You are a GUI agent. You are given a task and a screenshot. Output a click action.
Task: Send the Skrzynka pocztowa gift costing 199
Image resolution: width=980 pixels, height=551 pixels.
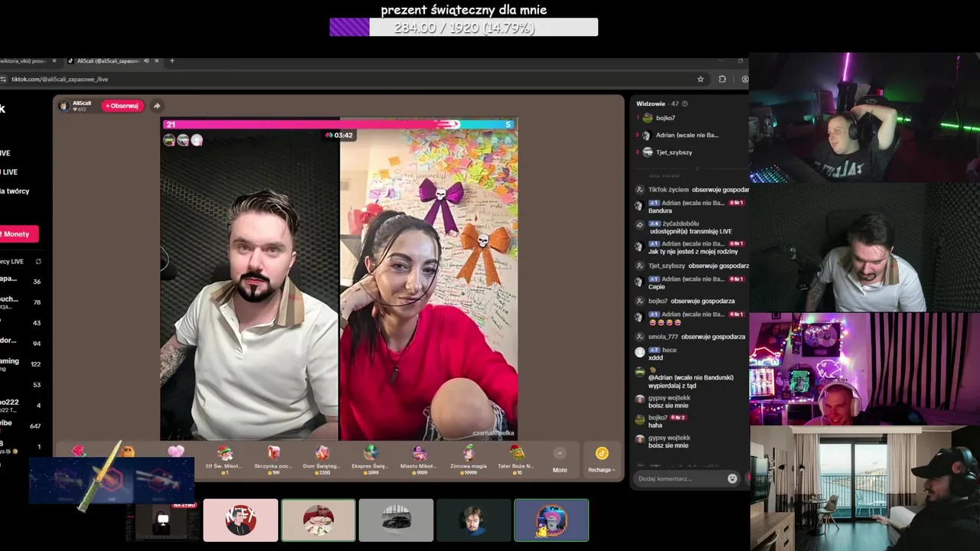(273, 459)
